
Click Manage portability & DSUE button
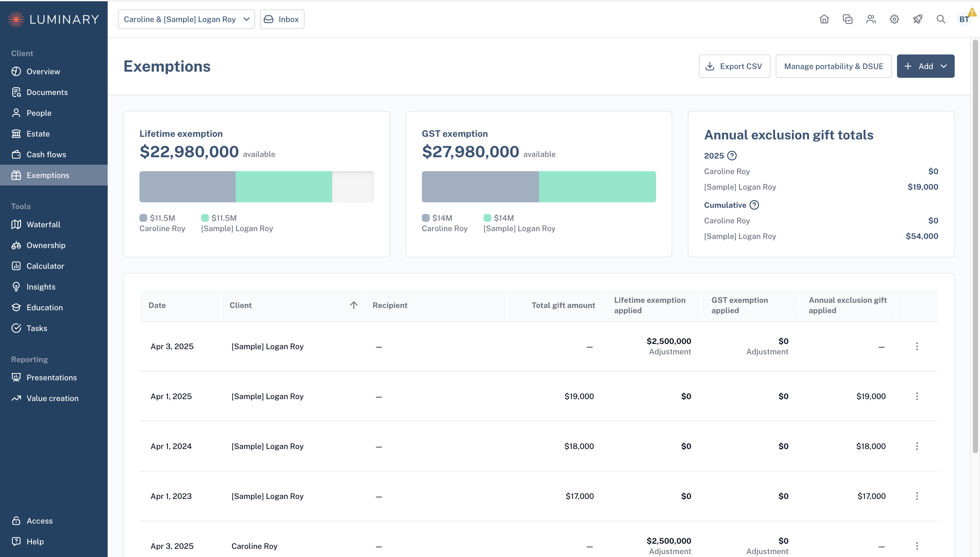point(833,66)
